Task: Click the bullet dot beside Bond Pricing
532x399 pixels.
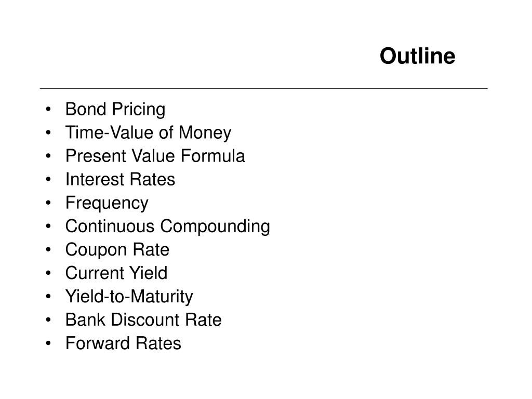Action: (x=48, y=109)
